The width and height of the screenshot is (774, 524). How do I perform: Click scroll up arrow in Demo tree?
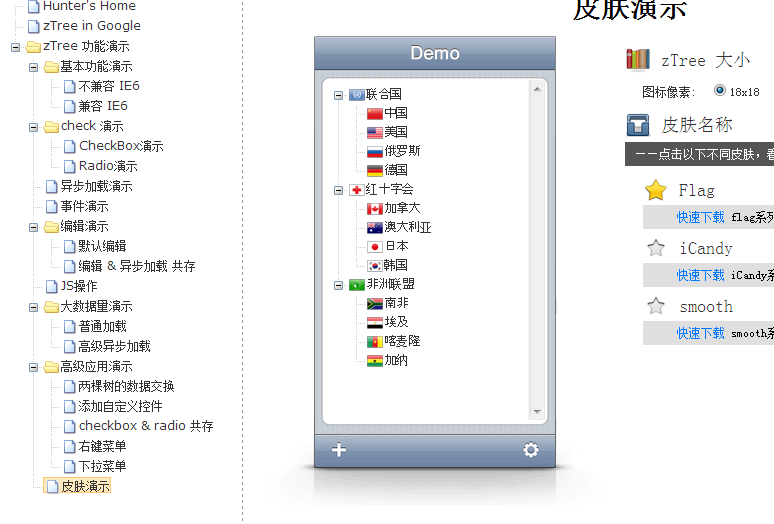click(x=537, y=89)
